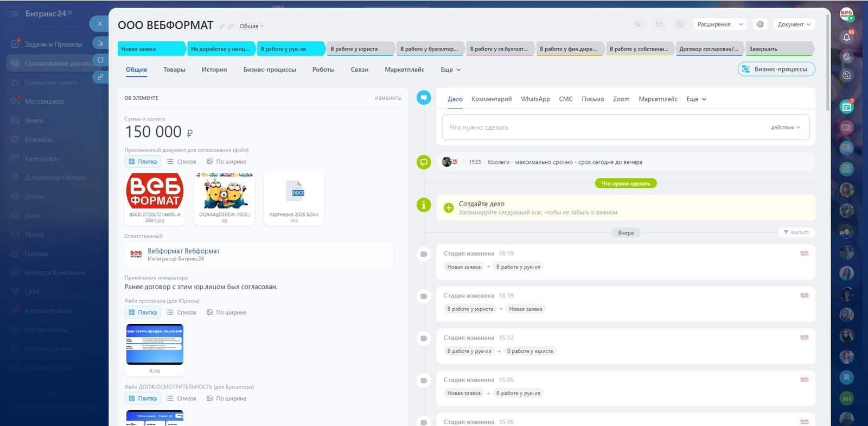Copy link via chain icon beside title

(x=231, y=26)
